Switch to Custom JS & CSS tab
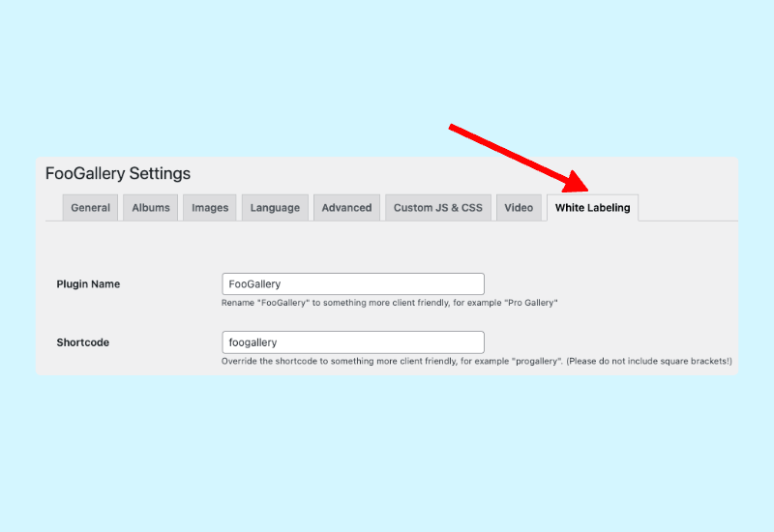Screen dimensions: 774x532 pos(437,208)
